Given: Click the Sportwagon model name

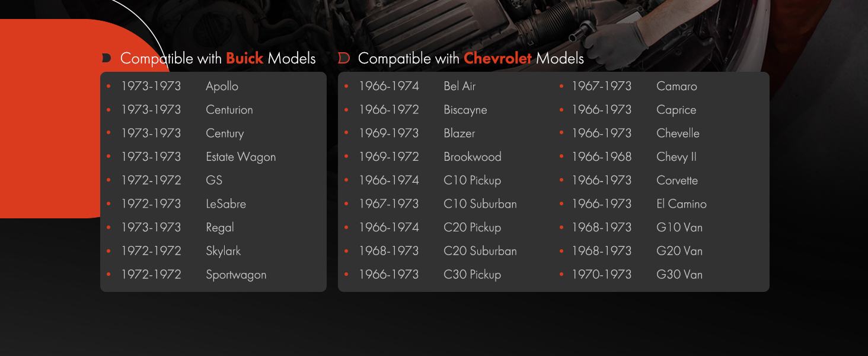Looking at the screenshot, I should coord(236,275).
